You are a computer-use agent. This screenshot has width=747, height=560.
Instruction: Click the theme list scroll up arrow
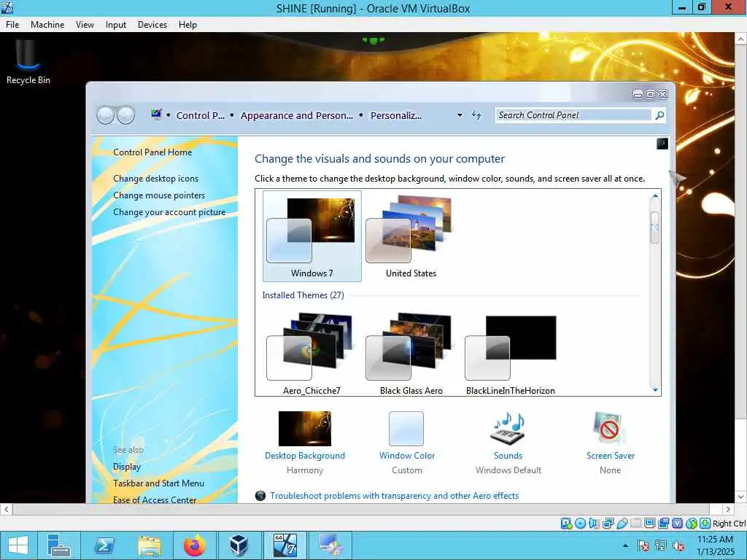(655, 195)
